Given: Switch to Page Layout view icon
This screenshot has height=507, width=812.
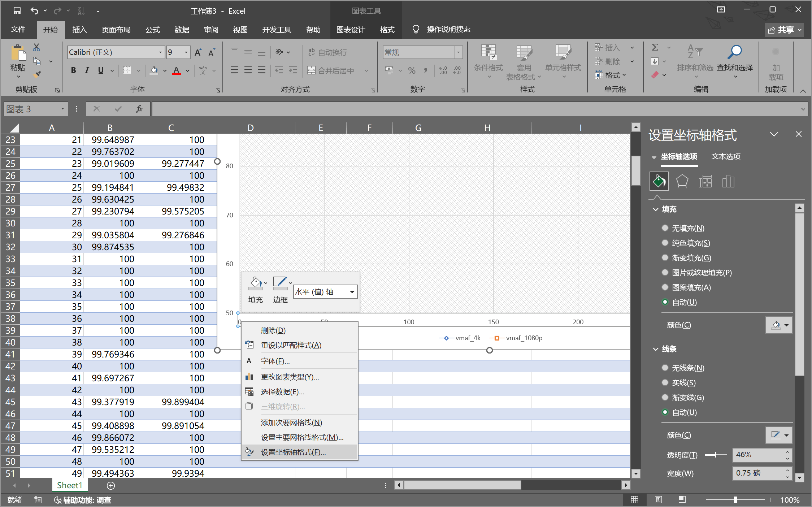Looking at the screenshot, I should [x=658, y=500].
